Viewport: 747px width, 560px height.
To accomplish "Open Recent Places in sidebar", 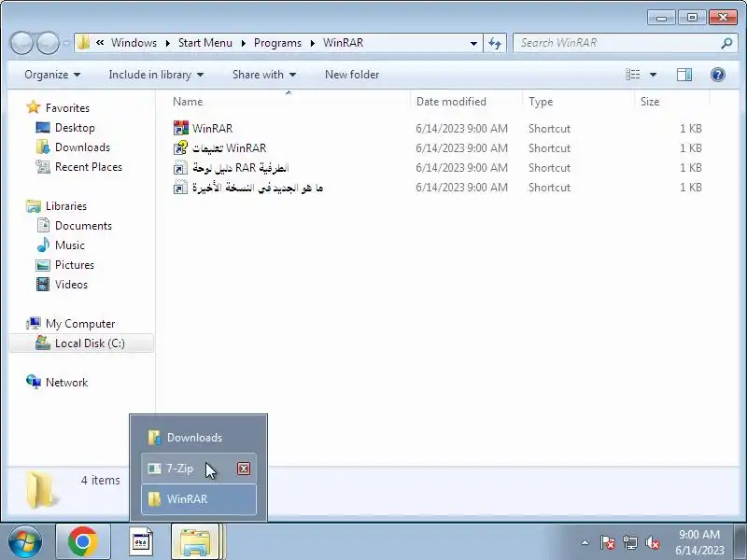I will tap(89, 167).
